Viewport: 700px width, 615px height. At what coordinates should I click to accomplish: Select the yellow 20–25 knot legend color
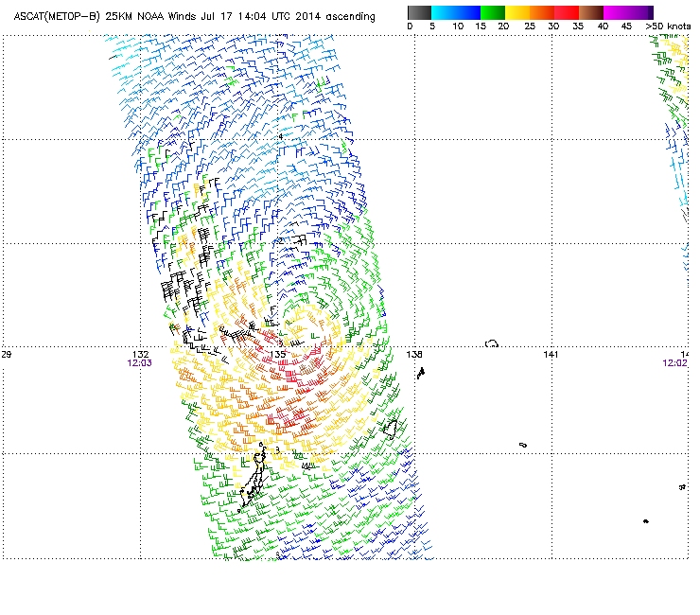517,12
